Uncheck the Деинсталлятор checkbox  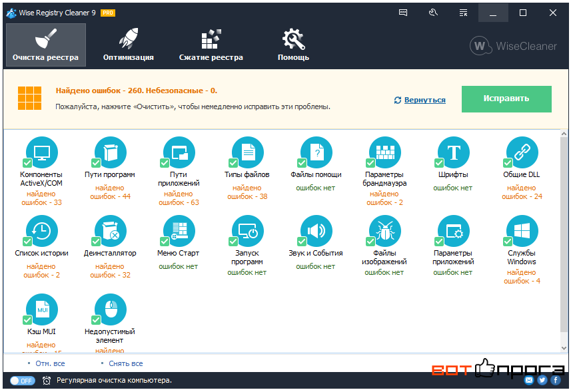[96, 242]
